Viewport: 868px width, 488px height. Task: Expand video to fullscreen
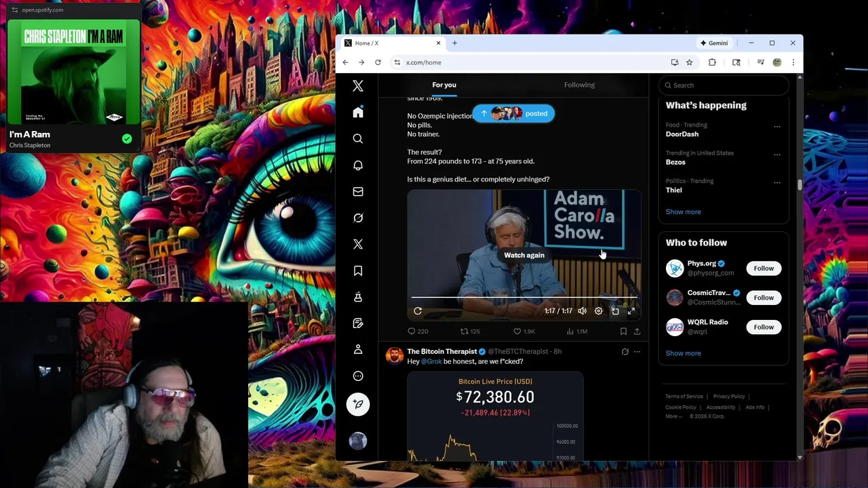click(631, 311)
